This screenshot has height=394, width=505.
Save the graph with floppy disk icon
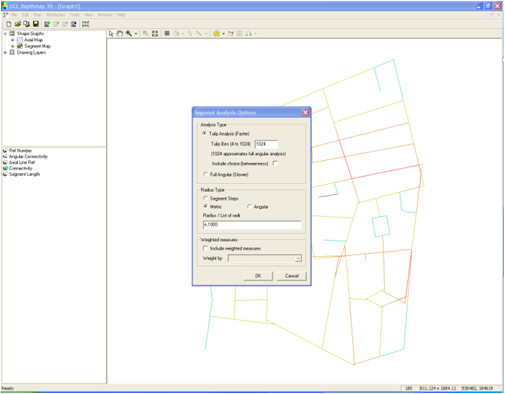tap(36, 24)
